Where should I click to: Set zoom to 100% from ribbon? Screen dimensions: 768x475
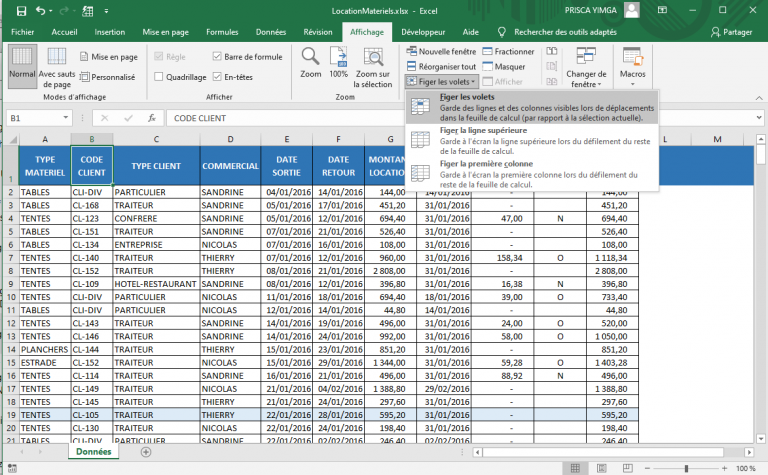338,58
